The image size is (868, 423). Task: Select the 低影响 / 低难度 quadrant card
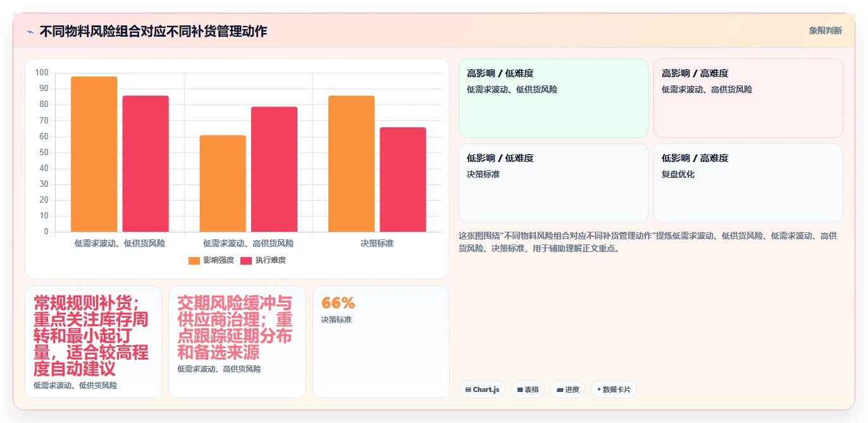pyautogui.click(x=554, y=183)
